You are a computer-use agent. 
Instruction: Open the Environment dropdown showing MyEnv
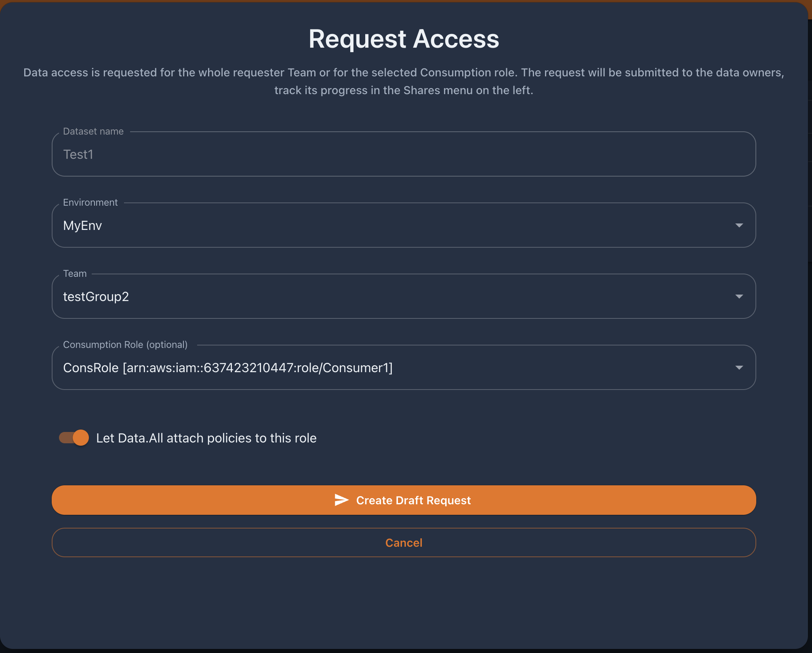tap(404, 225)
